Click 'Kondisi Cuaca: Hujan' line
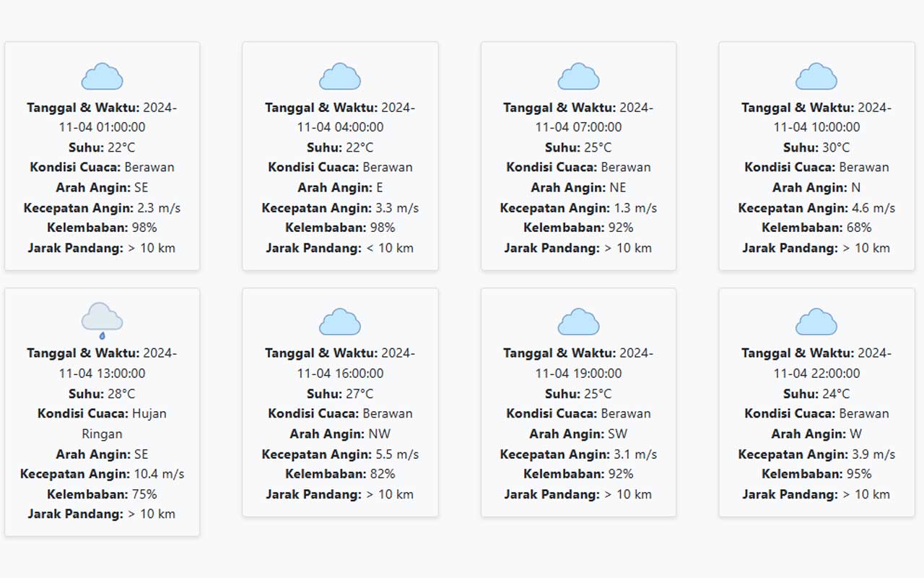The image size is (924, 578). pyautogui.click(x=102, y=414)
